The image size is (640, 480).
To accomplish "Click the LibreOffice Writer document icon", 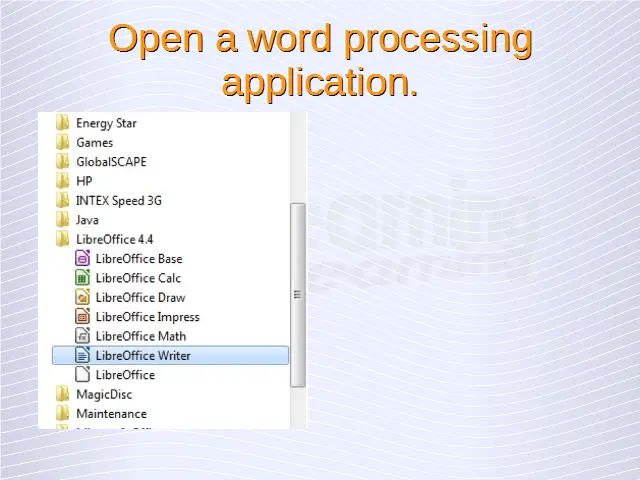I will (x=83, y=355).
